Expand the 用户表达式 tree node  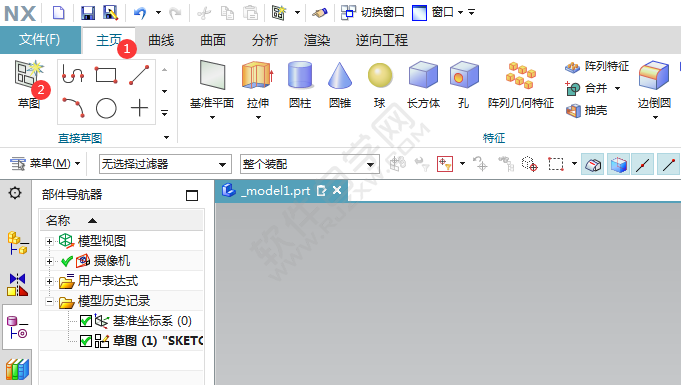tap(50, 281)
